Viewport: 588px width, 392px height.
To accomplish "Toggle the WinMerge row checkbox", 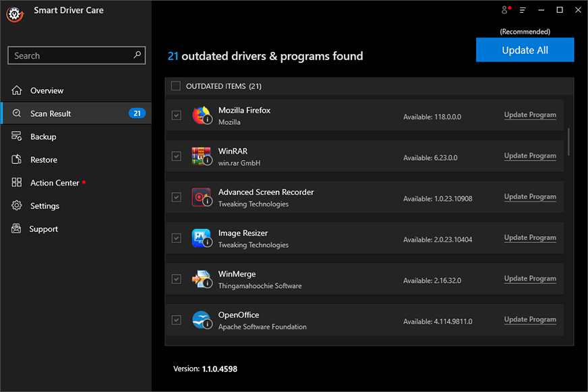I will (176, 279).
